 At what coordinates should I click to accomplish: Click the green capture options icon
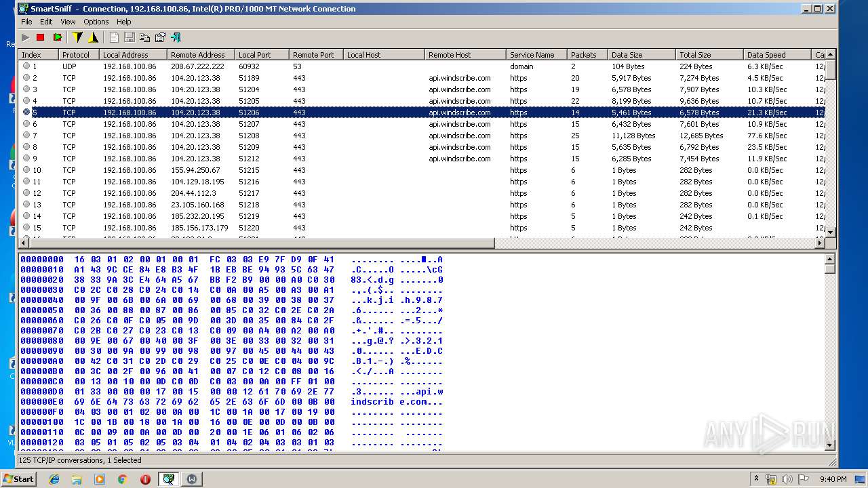[57, 37]
